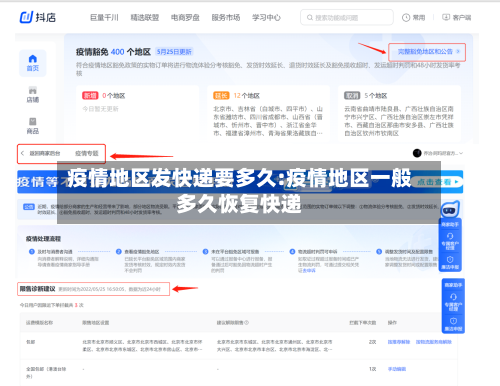This screenshot has width=500, height=386.
Task: Click 手动编辑 link in 全国包邮 row
Action: 397,369
